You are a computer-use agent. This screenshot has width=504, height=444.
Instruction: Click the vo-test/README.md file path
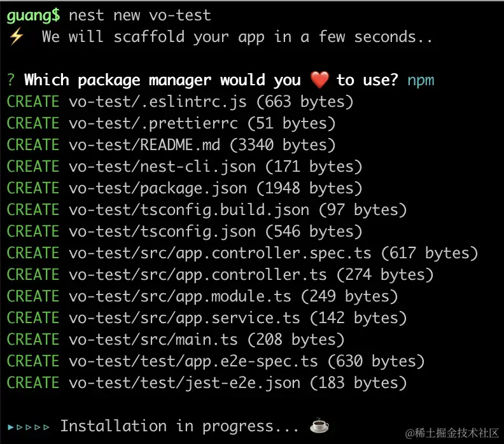tap(144, 145)
